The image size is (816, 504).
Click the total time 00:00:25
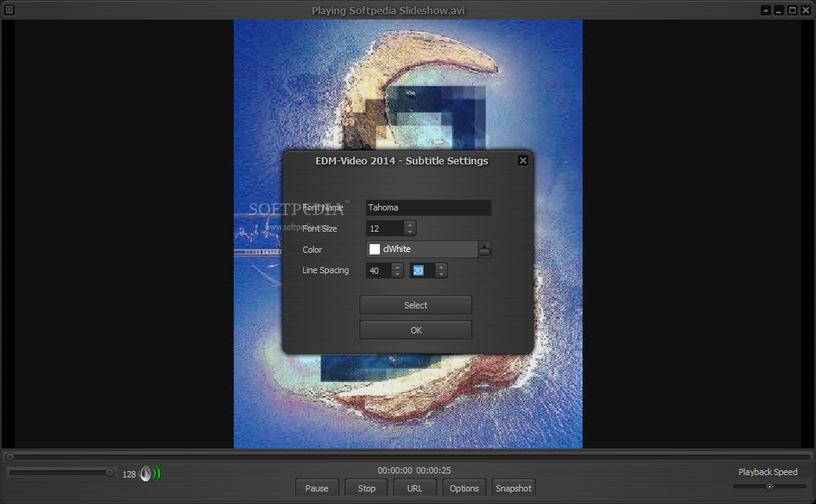tap(434, 470)
